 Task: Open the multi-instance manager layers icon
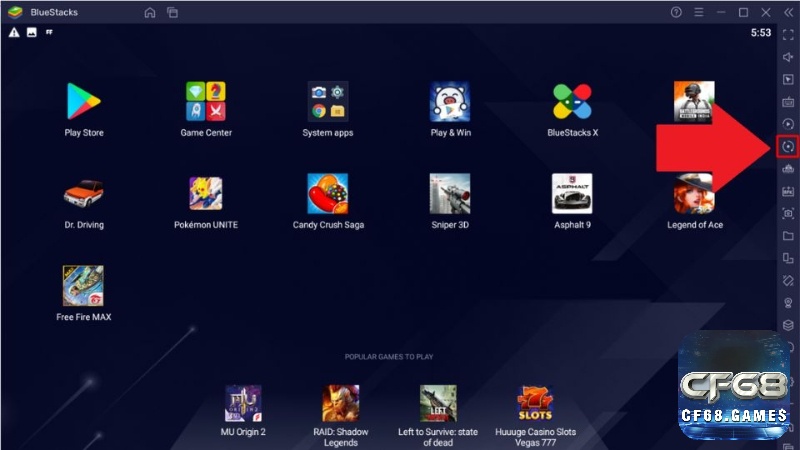pyautogui.click(x=788, y=325)
